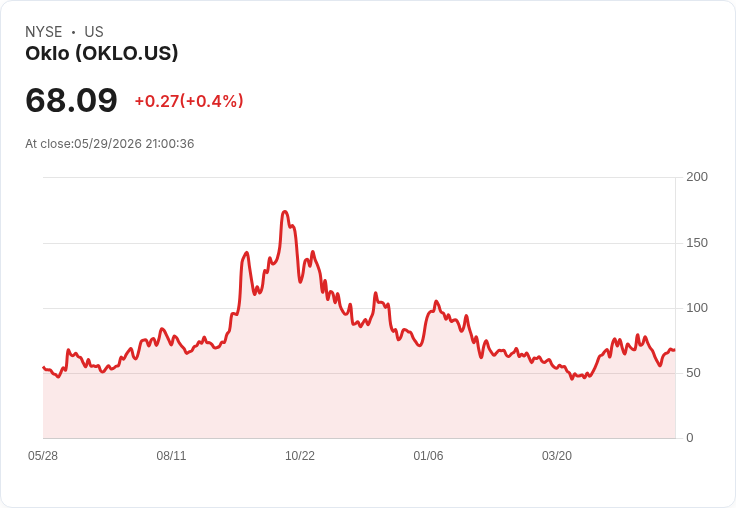Click the 150 value on the y-axis
The width and height of the screenshot is (736, 508).
click(x=697, y=243)
